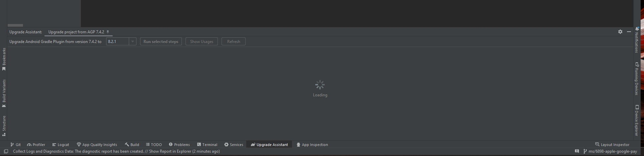This screenshot has height=156, width=644.
Task: Hide the Upgrade Assistant panel
Action: coord(629,32)
